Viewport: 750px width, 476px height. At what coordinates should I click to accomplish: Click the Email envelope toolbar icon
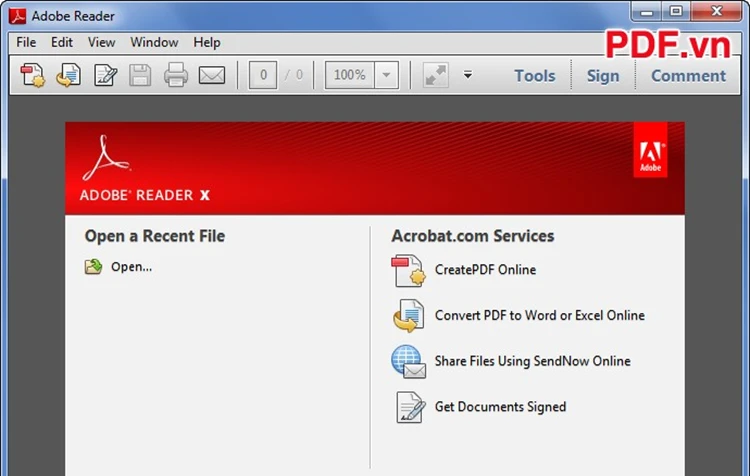pos(212,76)
